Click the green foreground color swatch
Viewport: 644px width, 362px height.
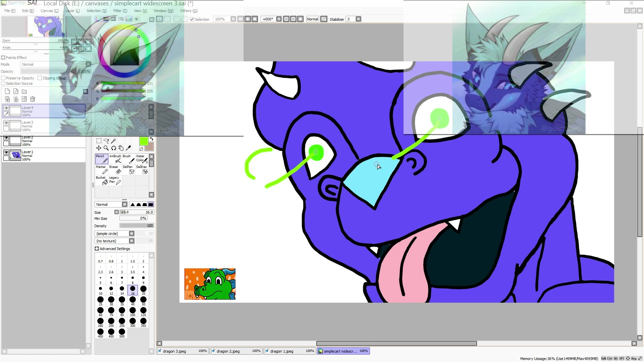[144, 141]
